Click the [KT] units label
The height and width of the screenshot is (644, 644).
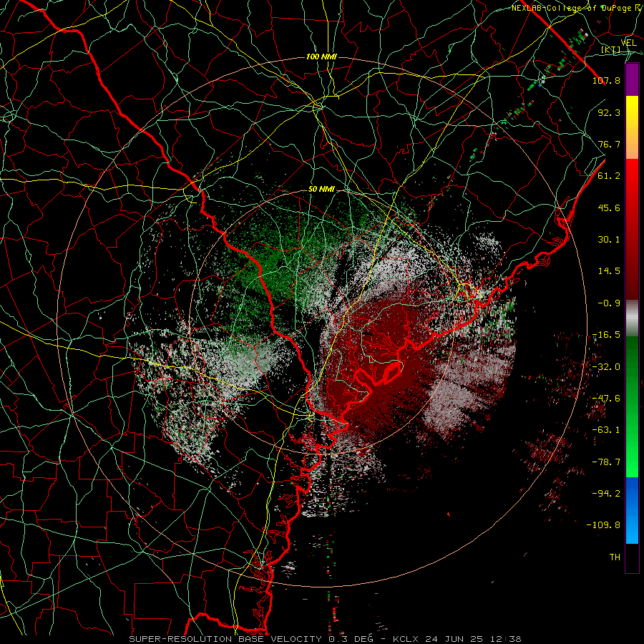pos(611,49)
